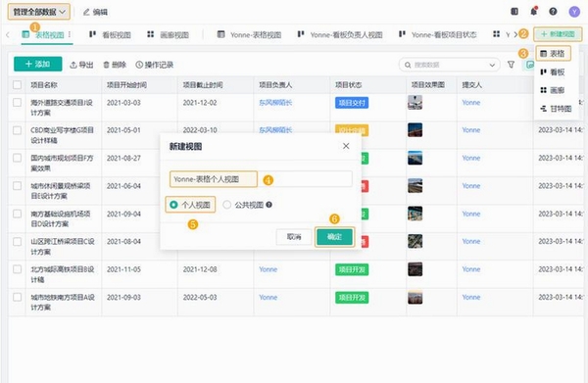Click the 编辑 pencil button

pos(95,12)
